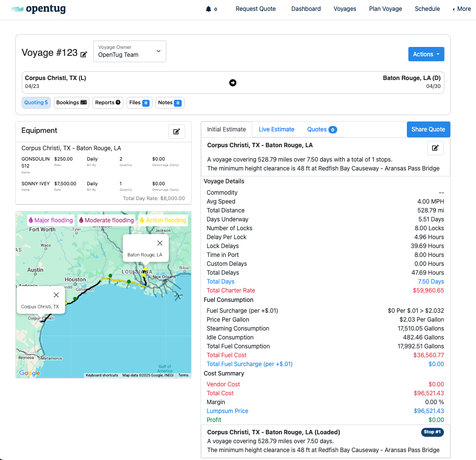Close the Corpus Christi map popup
476x460 pixels.
coord(56,295)
